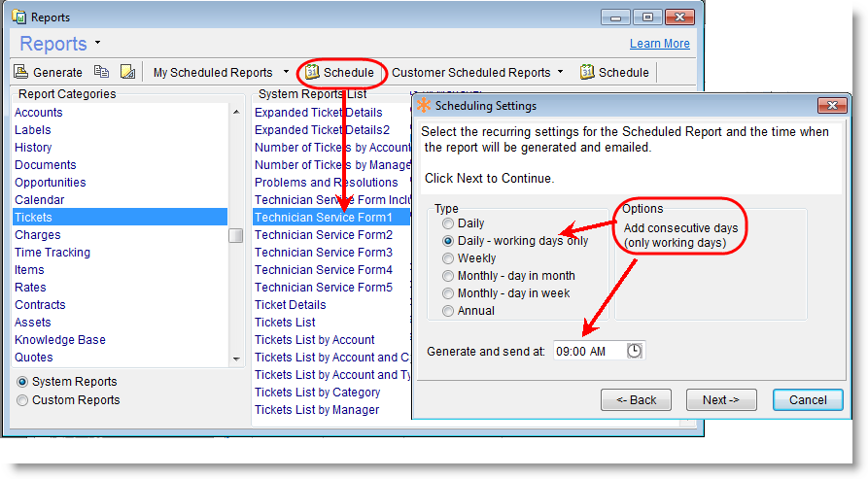
Task: Choose the Monthly - day in month option
Action: pos(448,276)
